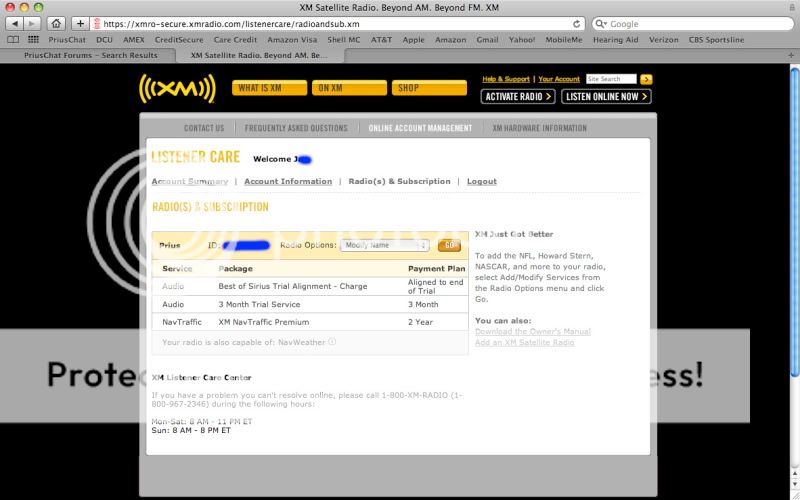Open the WHAT IS XM menu
Image resolution: width=800 pixels, height=500 pixels.
(269, 88)
